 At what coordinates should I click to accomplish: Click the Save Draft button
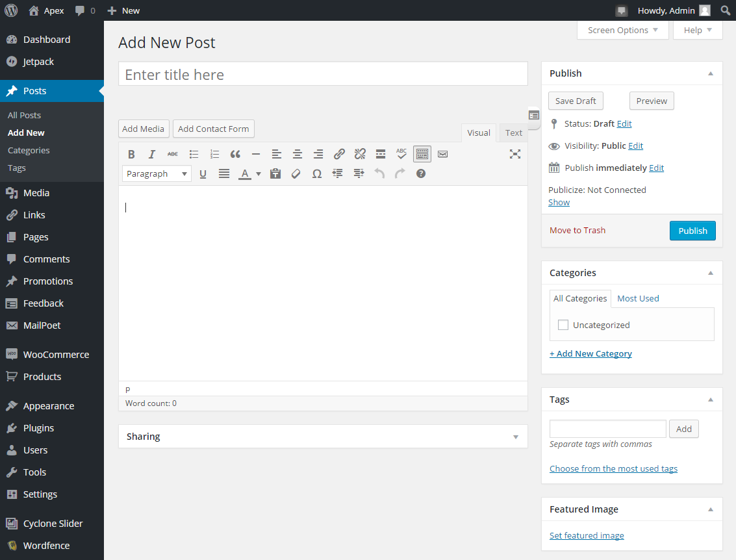click(576, 101)
